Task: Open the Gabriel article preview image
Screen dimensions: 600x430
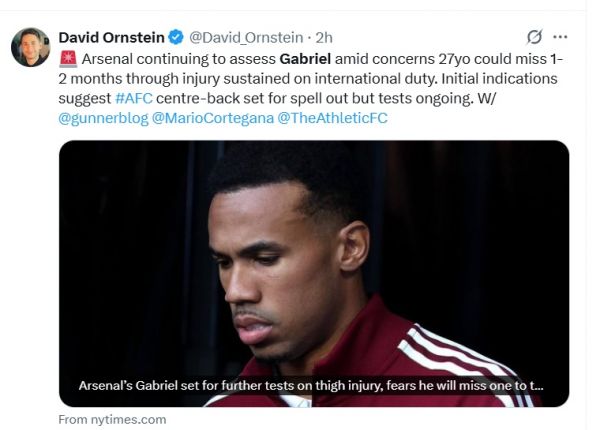Action: coord(313,250)
